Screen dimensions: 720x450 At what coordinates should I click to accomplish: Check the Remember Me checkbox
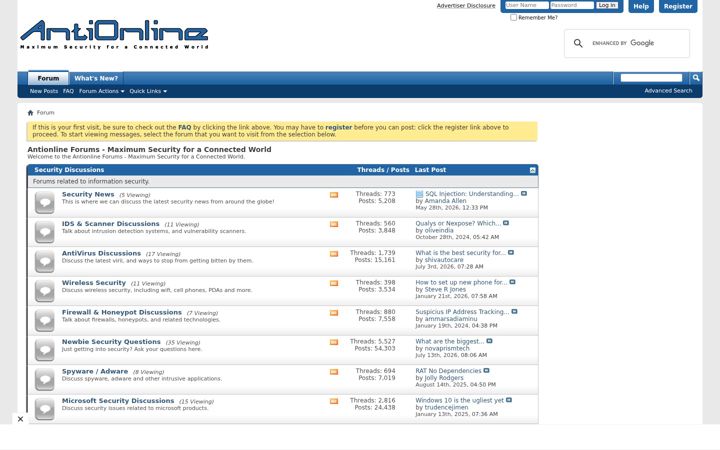click(x=513, y=17)
